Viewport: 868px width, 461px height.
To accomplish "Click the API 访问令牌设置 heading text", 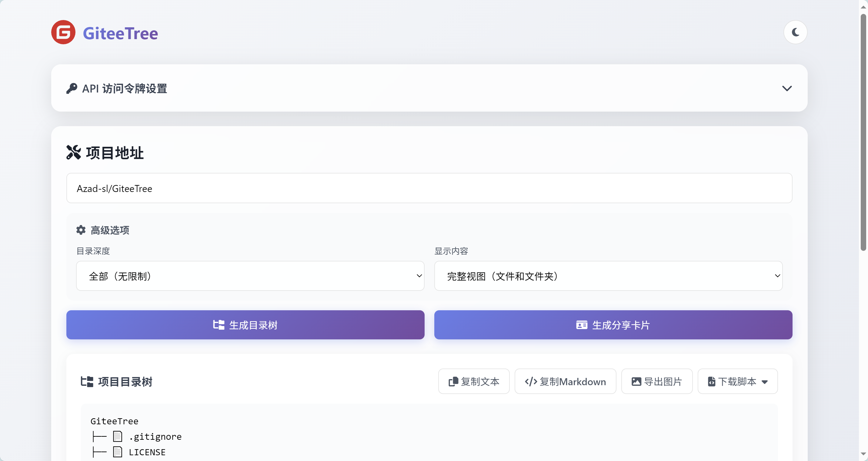I will [x=125, y=88].
